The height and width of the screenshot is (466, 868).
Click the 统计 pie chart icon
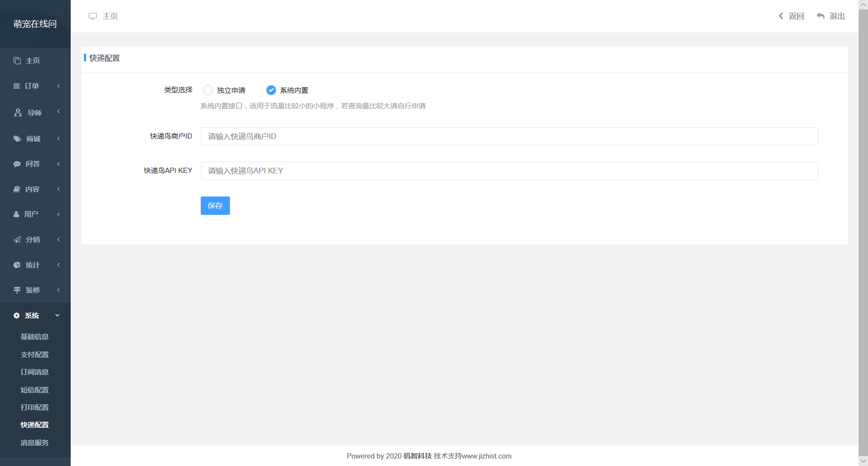tap(17, 265)
